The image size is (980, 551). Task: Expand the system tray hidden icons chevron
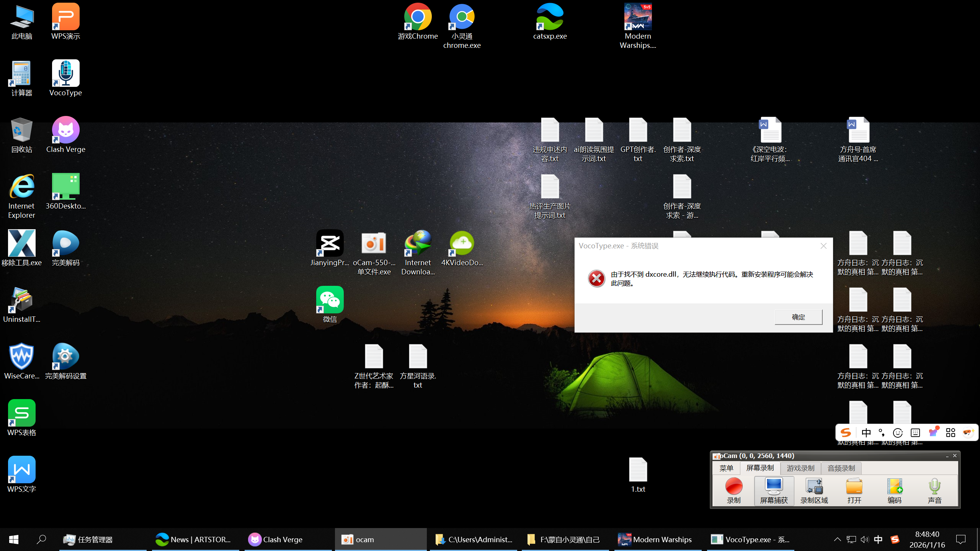(837, 540)
